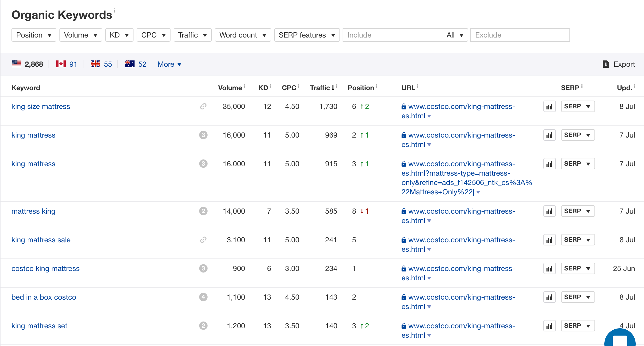Viewport: 644px width, 346px height.
Task: Open costco URL in bed in a box costco row
Action: click(458, 302)
